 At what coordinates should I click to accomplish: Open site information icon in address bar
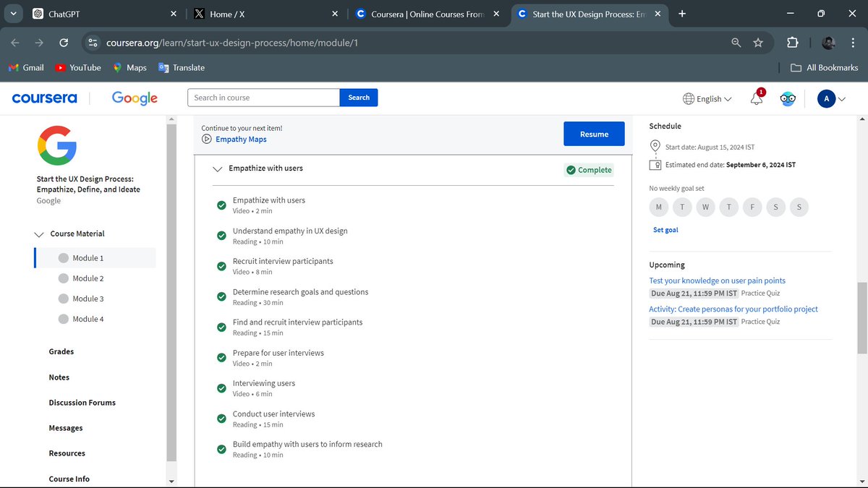(93, 43)
